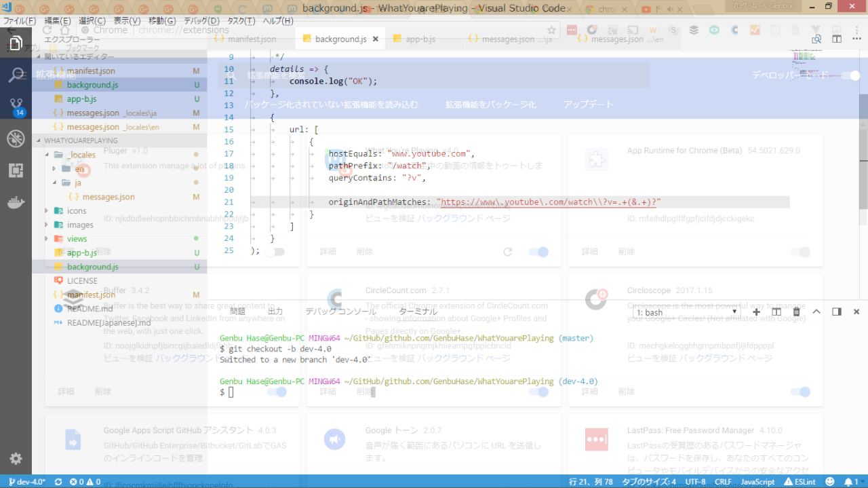Open the Docker view in activity bar
The image size is (868, 488).
(x=16, y=202)
